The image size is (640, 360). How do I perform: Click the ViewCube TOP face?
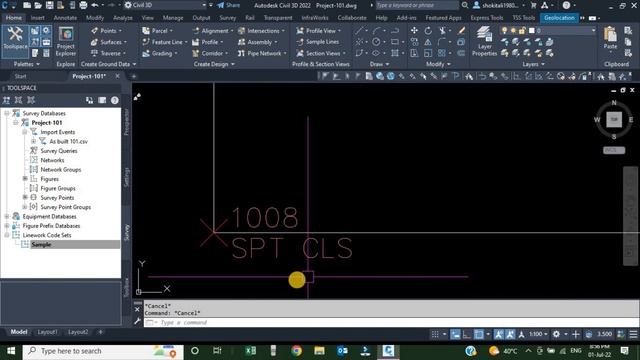point(614,120)
